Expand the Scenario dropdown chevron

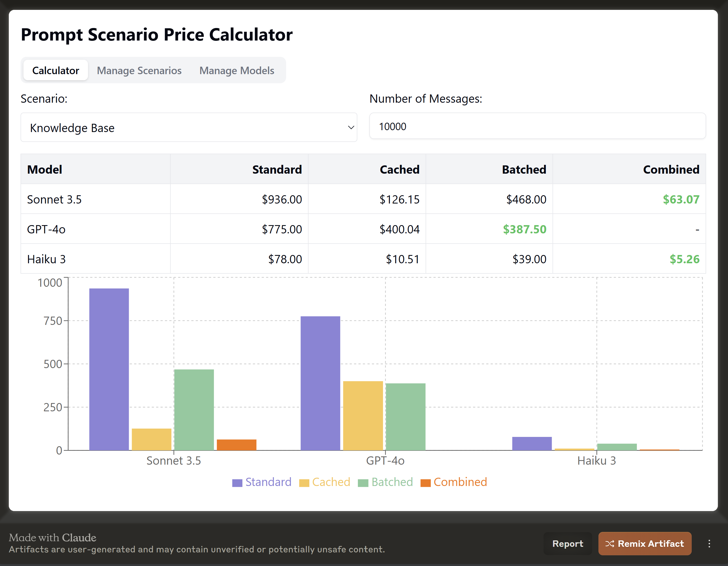[351, 127]
